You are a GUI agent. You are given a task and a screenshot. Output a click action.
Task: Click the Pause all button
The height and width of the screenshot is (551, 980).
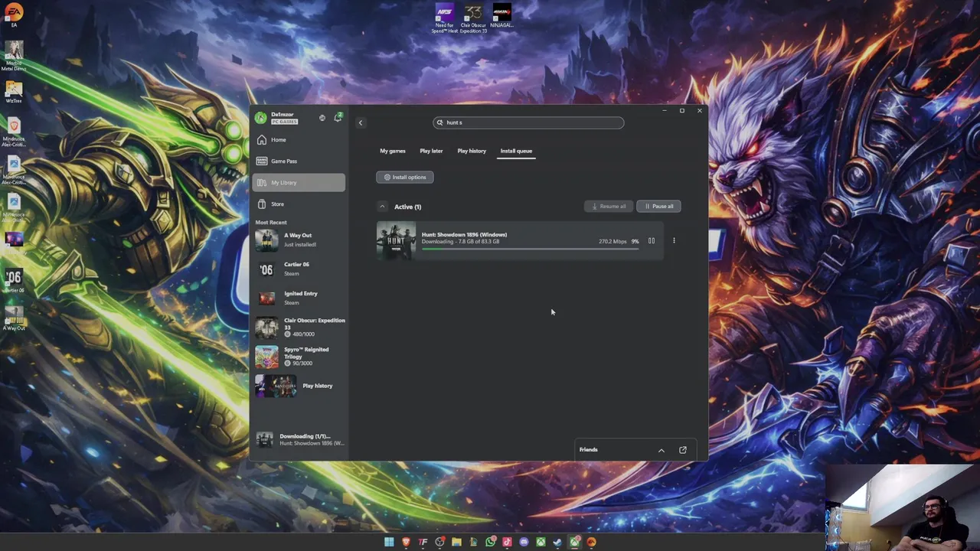[x=658, y=207]
